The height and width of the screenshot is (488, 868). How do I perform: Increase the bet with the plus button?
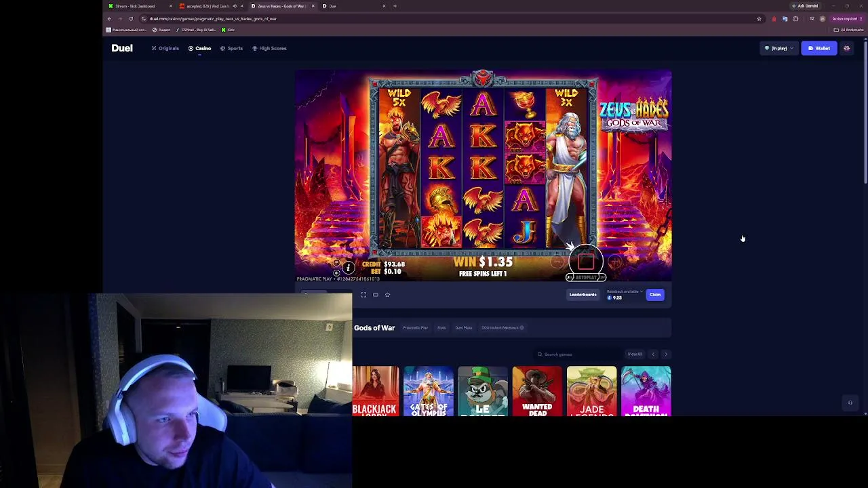[x=614, y=261]
